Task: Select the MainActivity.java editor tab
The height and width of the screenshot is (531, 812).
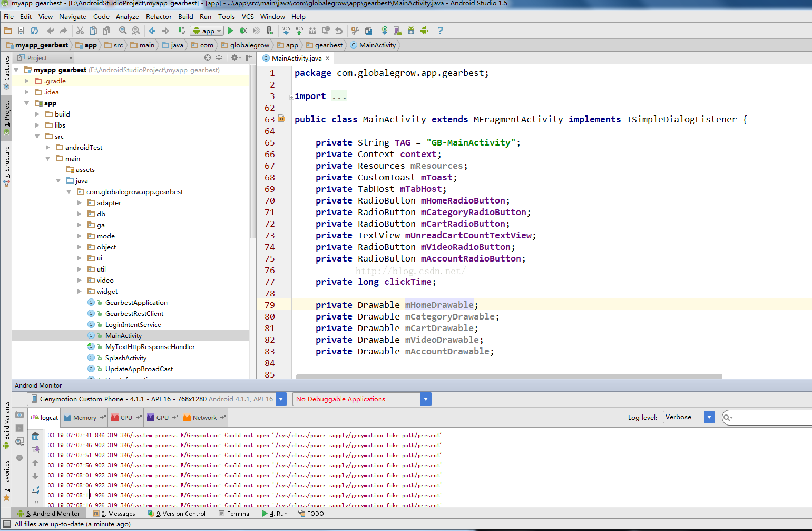Action: pyautogui.click(x=296, y=58)
